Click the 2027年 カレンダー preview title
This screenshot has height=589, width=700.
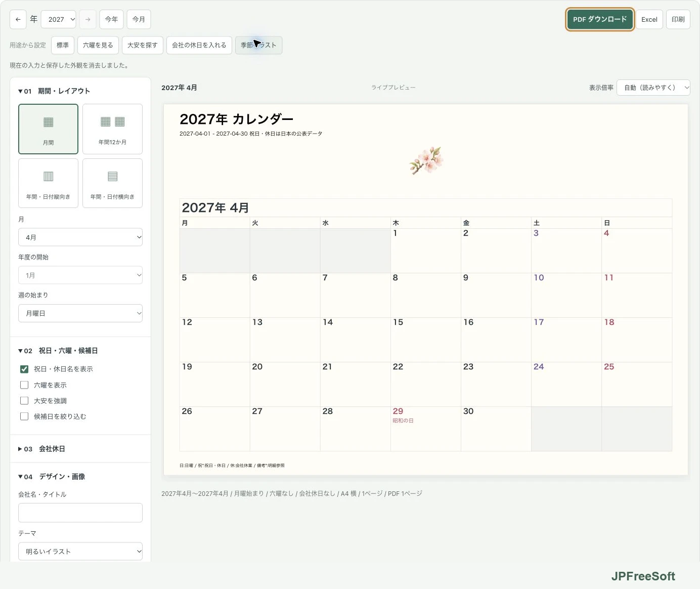237,119
